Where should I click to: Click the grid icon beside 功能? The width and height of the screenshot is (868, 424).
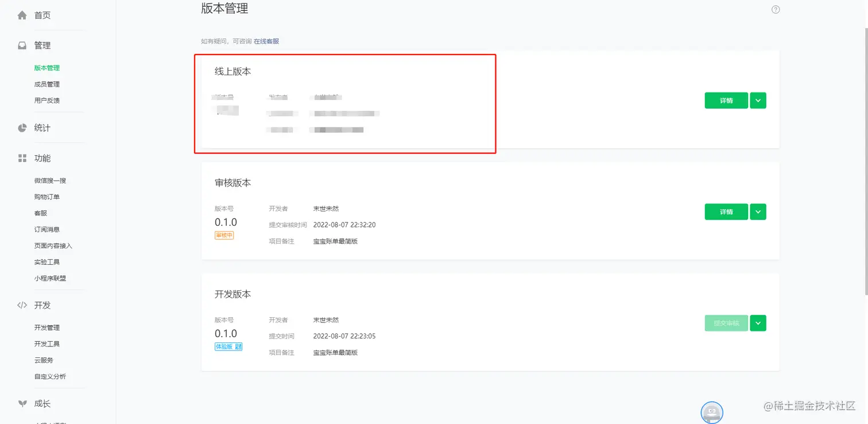tap(22, 158)
